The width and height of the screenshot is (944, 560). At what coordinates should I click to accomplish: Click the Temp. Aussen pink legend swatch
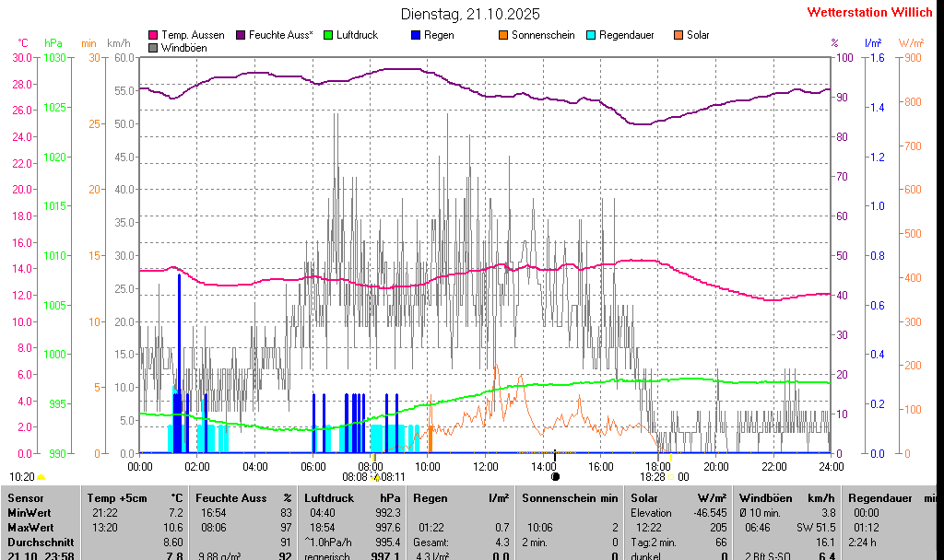click(153, 35)
